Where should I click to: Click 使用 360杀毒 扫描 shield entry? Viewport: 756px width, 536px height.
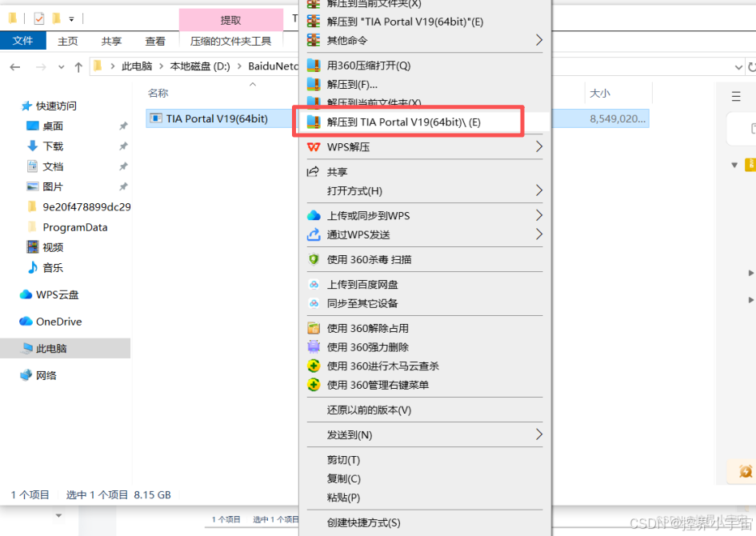point(369,259)
